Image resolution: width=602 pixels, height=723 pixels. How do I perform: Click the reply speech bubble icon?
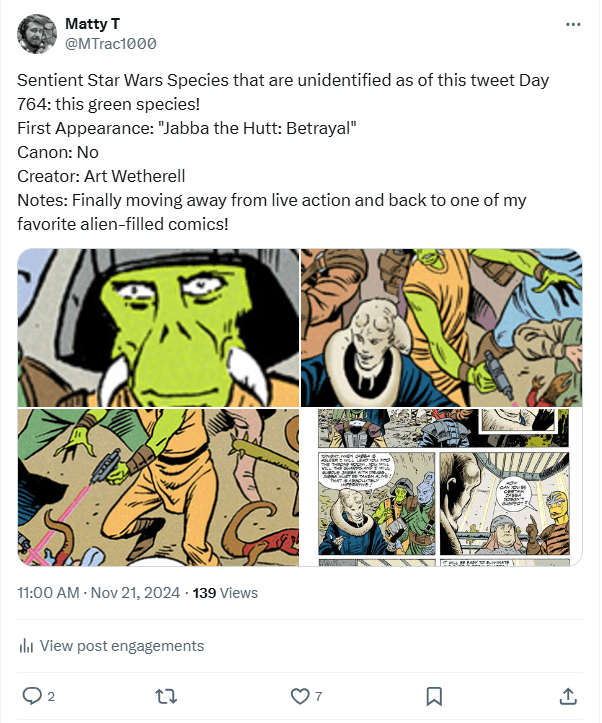32,695
